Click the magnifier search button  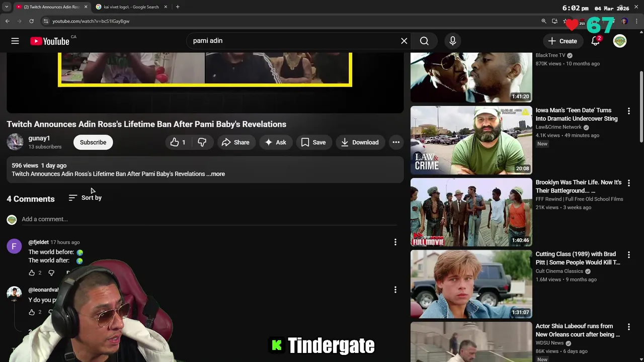coord(424,41)
